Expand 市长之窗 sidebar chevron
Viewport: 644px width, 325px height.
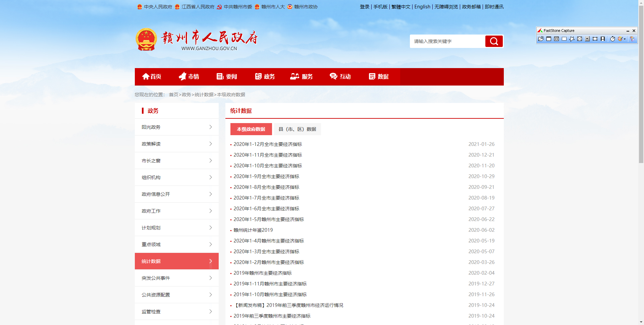[x=211, y=161]
